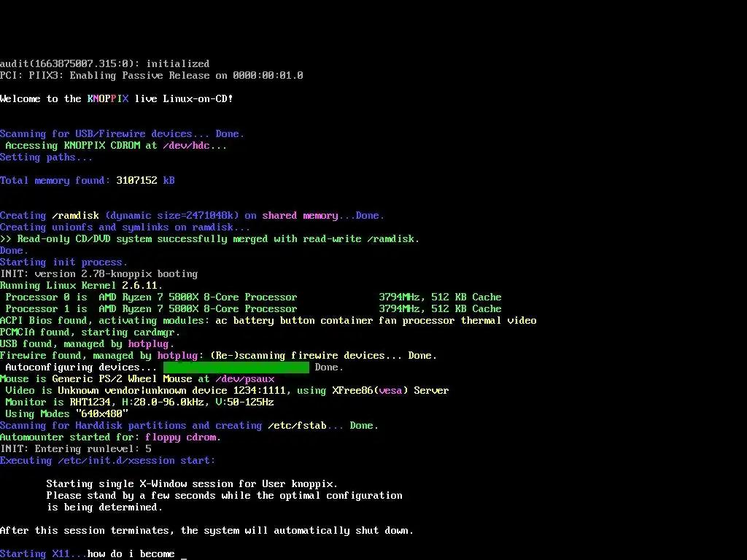Screen dimensions: 747x560
Task: Click 'Executing /etc/init.d/xsession start:' line
Action: pos(108,461)
